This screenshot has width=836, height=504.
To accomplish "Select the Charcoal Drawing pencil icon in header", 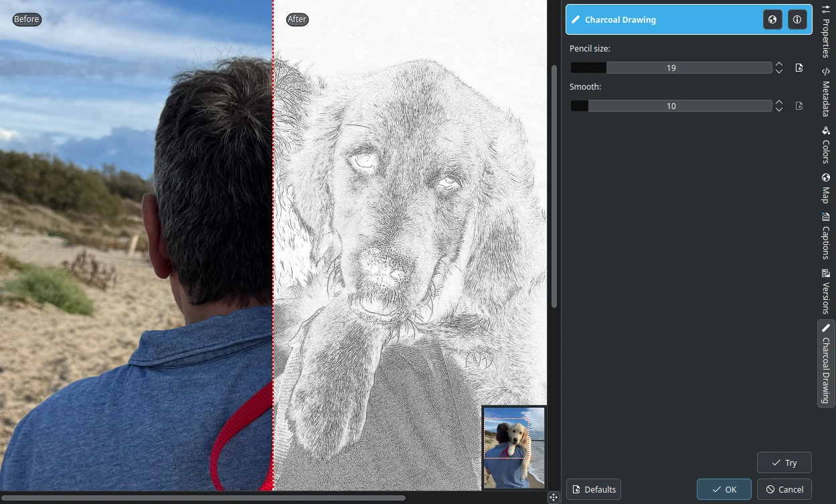I will point(576,19).
